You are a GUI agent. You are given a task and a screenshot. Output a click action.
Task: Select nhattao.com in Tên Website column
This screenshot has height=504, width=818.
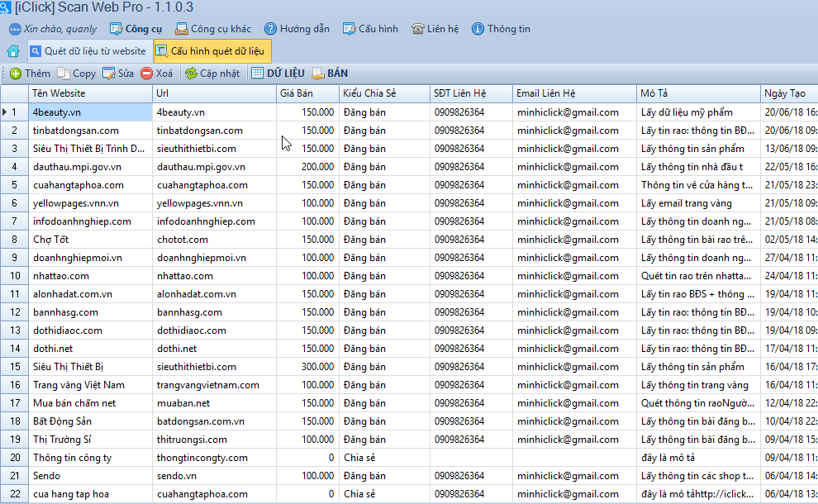tap(90, 276)
